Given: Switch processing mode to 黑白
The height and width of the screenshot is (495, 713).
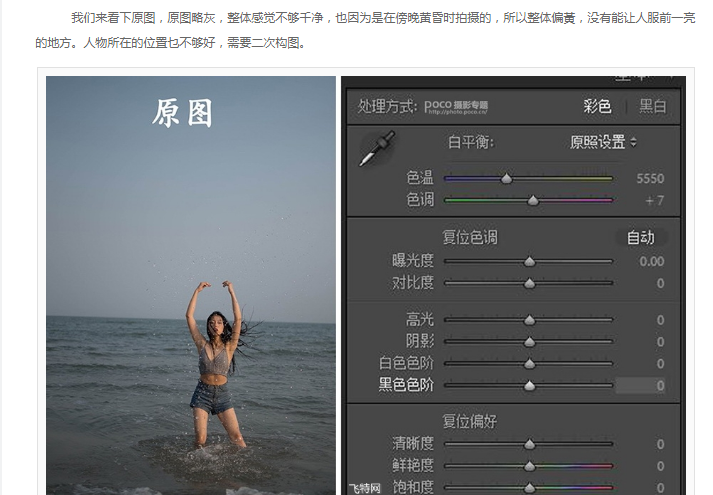Looking at the screenshot, I should pos(653,106).
